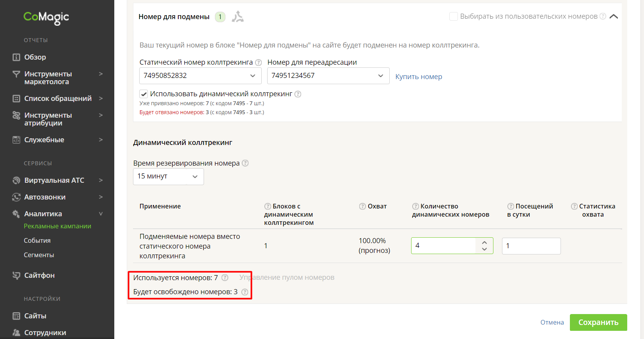Click the Купить номер link
644x339 pixels.
(x=419, y=77)
